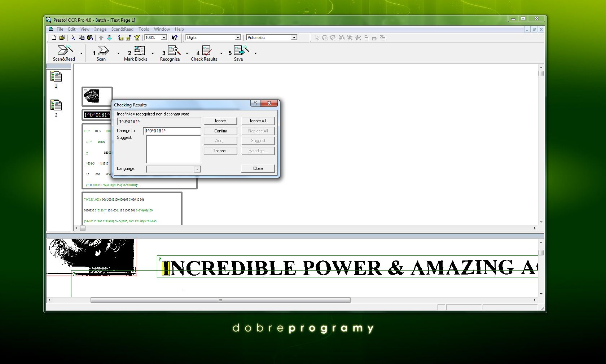The width and height of the screenshot is (606, 364).
Task: Click the Suggest list box
Action: (174, 149)
